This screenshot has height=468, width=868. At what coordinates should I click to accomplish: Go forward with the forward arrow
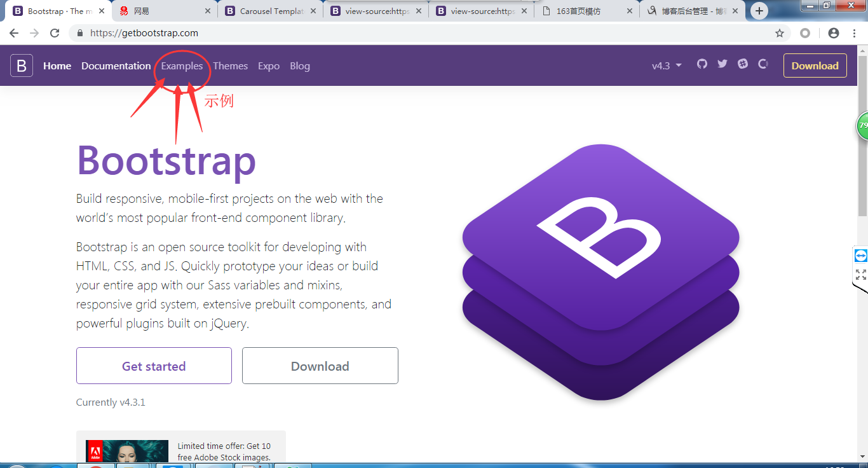(34, 33)
